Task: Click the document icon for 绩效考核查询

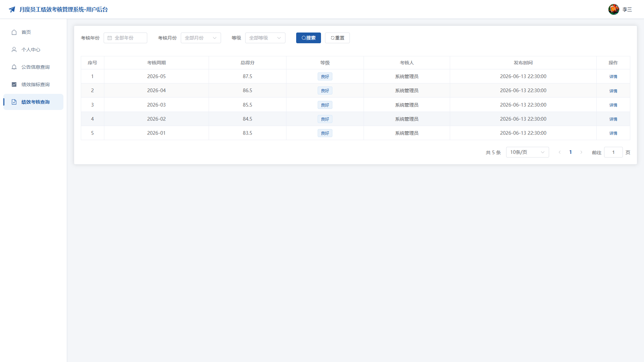Action: [x=14, y=102]
